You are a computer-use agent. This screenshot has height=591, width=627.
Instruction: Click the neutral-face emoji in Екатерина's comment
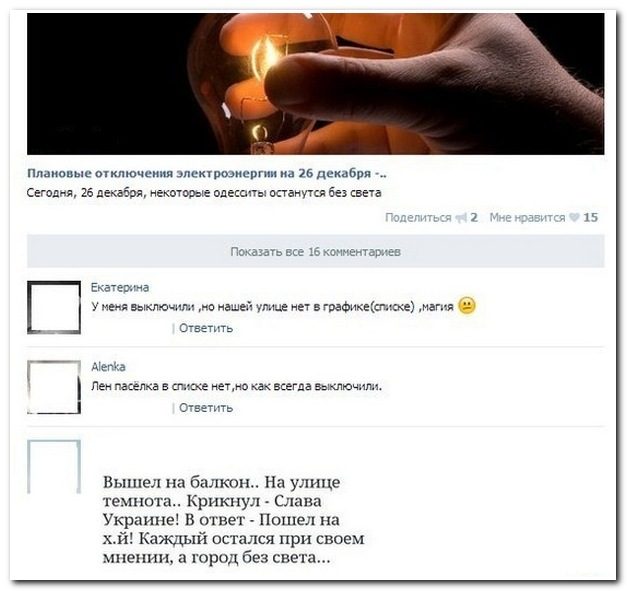point(467,306)
